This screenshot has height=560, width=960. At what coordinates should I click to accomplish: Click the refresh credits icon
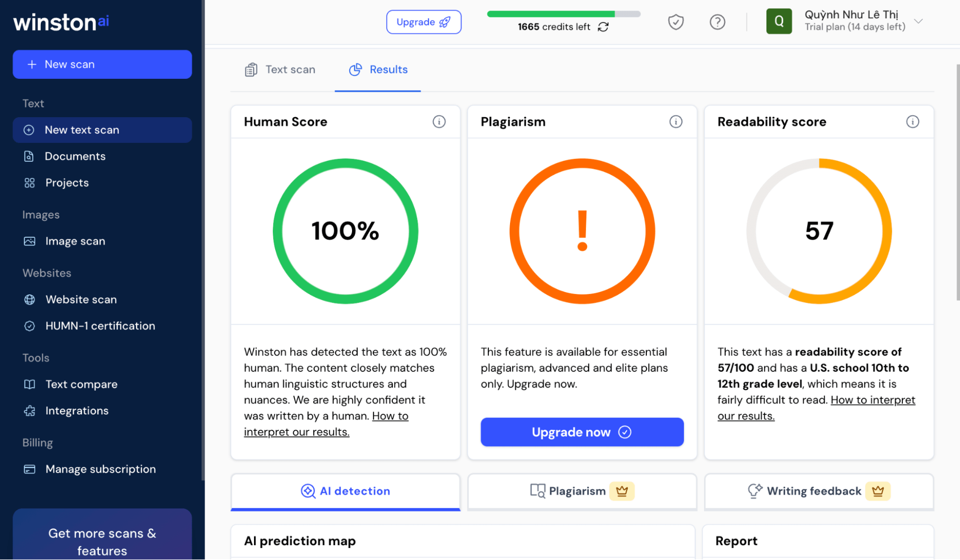pyautogui.click(x=603, y=27)
